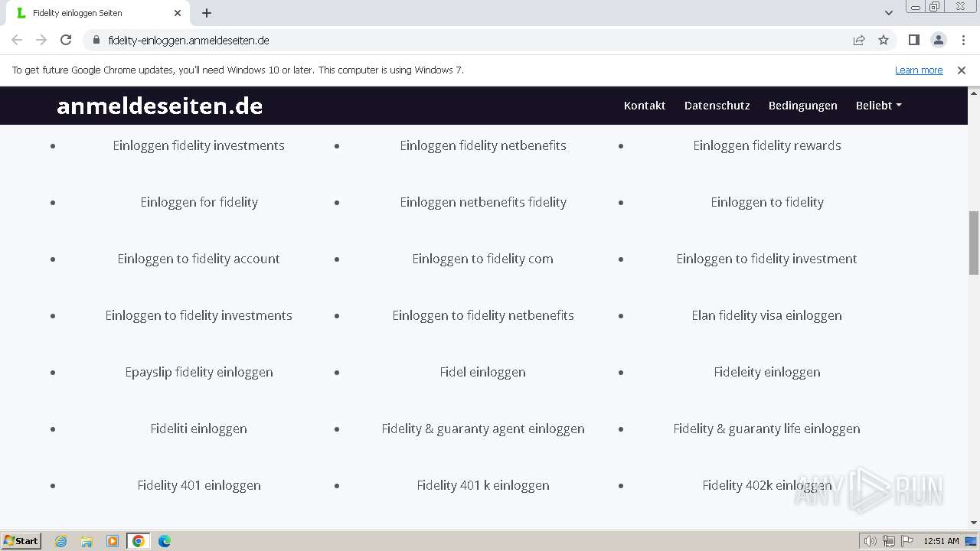
Task: Open Fidelity & guaranty agent einloggen
Action: coord(483,429)
